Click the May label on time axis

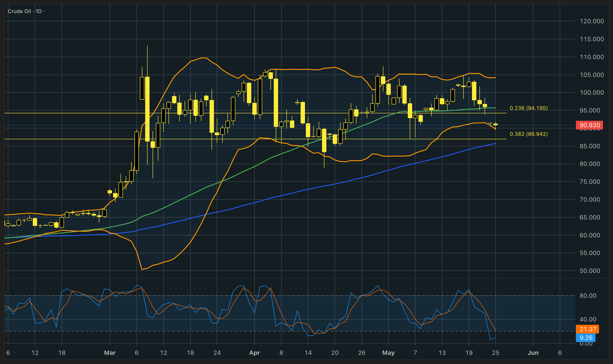point(388,353)
